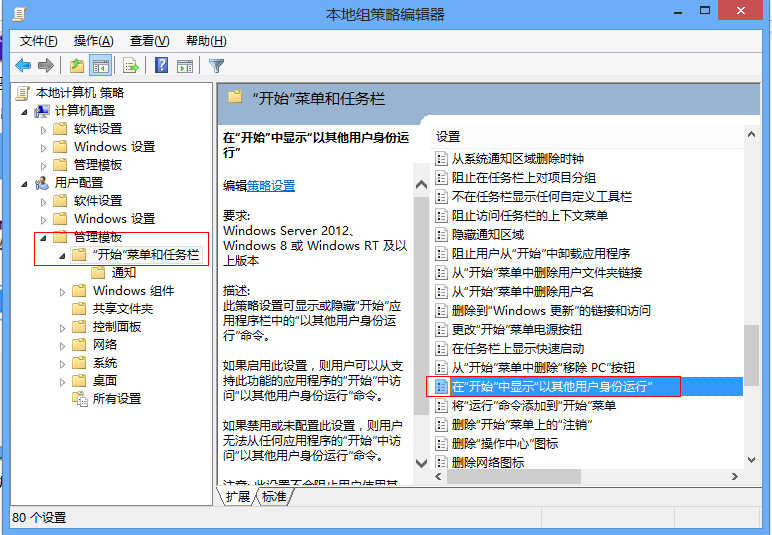
Task: Click the folder icon beside 通知
Action: (98, 273)
